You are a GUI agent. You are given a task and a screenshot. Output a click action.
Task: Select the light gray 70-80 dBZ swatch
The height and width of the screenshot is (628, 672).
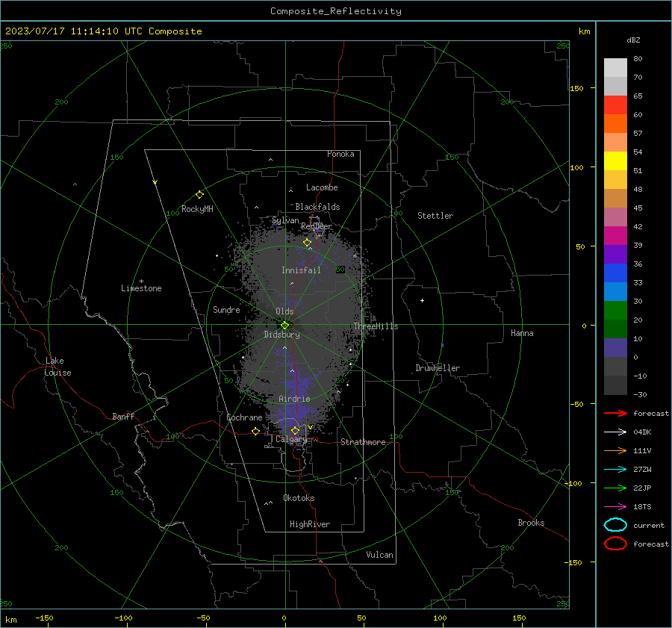[x=615, y=67]
